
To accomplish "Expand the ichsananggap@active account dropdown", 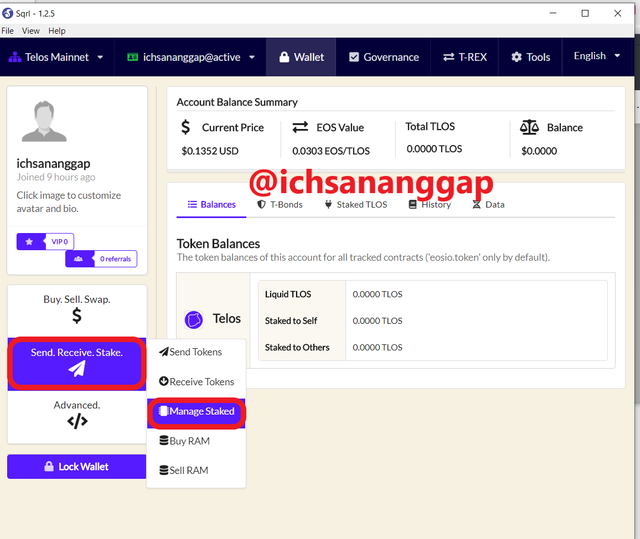I will click(x=191, y=57).
